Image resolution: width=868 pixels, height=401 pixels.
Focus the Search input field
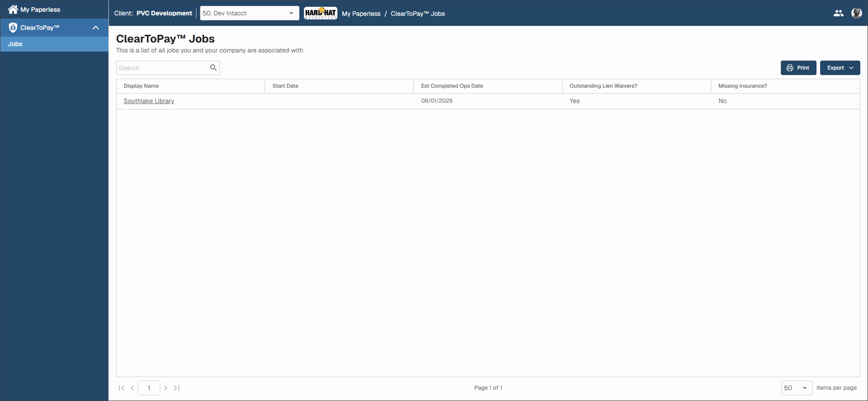click(x=163, y=68)
